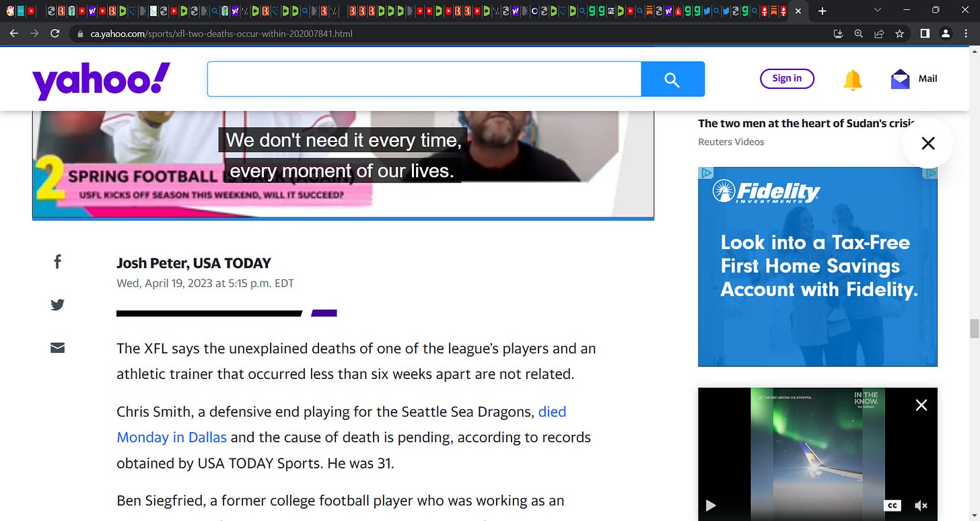Play the In The Know video
Image resolution: width=980 pixels, height=521 pixels.
coord(711,506)
